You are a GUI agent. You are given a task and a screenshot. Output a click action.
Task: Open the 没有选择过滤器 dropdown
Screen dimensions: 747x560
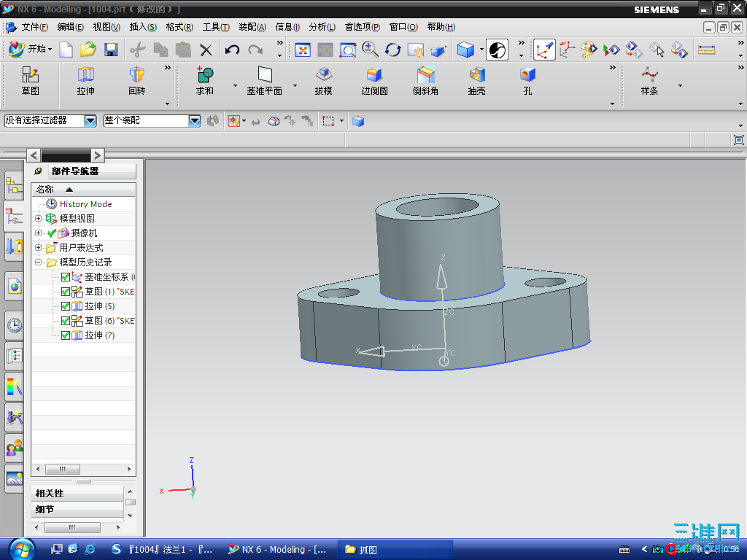90,121
